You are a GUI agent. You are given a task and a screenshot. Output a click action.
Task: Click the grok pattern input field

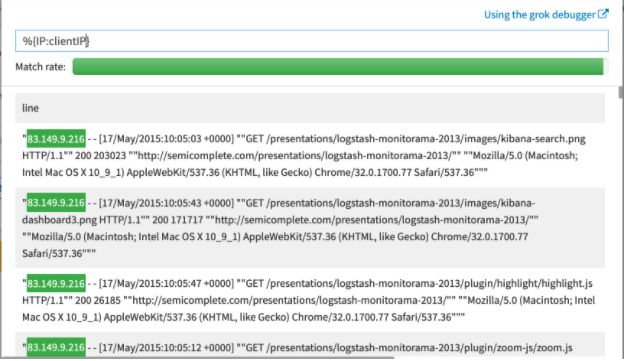pyautogui.click(x=312, y=41)
